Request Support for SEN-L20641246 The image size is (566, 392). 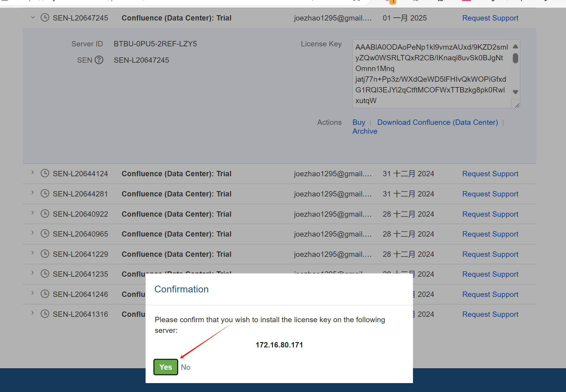(x=490, y=295)
